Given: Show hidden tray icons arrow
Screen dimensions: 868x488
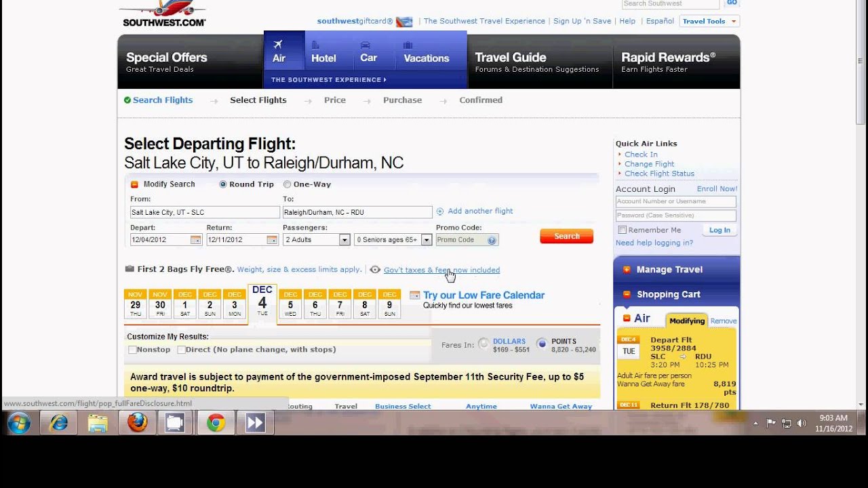Looking at the screenshot, I should (755, 424).
